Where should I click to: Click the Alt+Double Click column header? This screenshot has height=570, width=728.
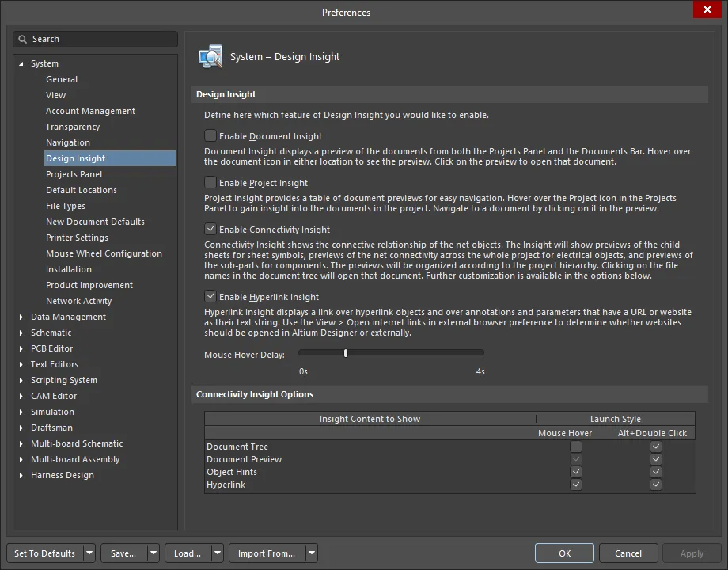[x=652, y=433]
